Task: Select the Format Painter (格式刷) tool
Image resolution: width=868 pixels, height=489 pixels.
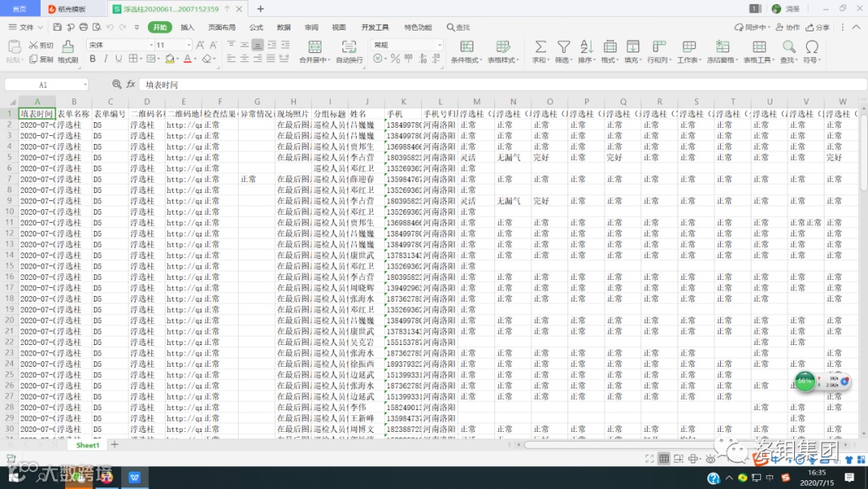Action: 68,51
